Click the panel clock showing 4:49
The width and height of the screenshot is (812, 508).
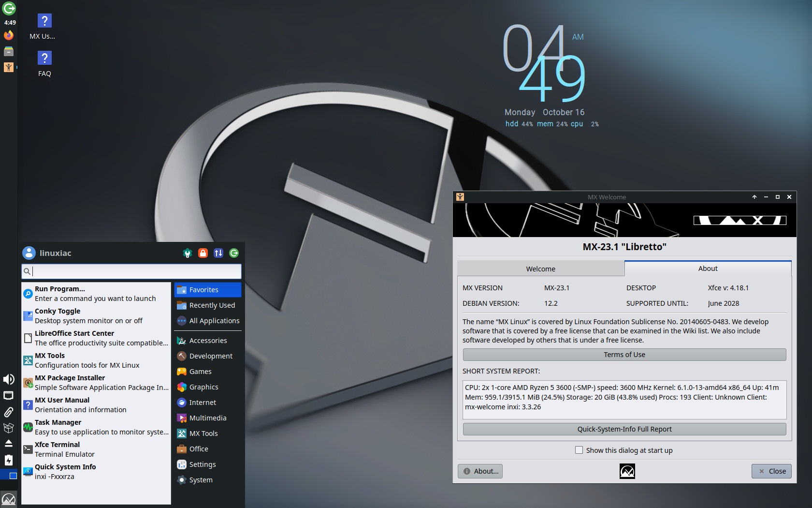pyautogui.click(x=10, y=22)
